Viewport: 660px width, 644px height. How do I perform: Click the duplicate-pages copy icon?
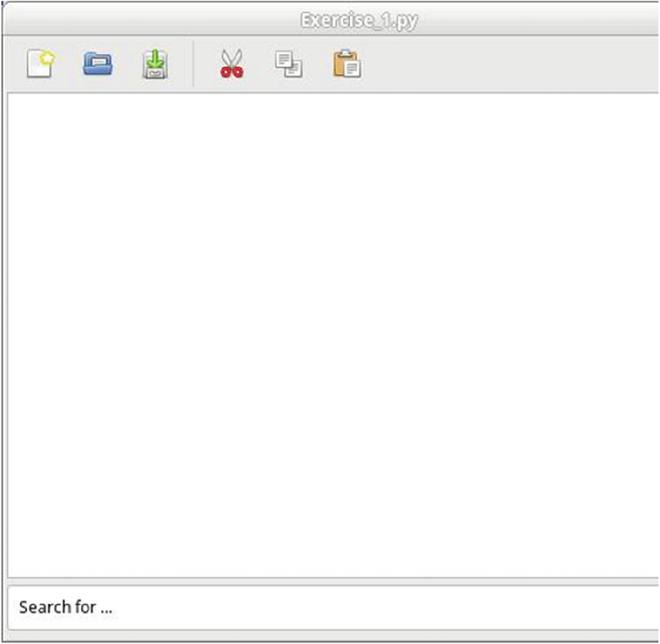click(x=289, y=64)
